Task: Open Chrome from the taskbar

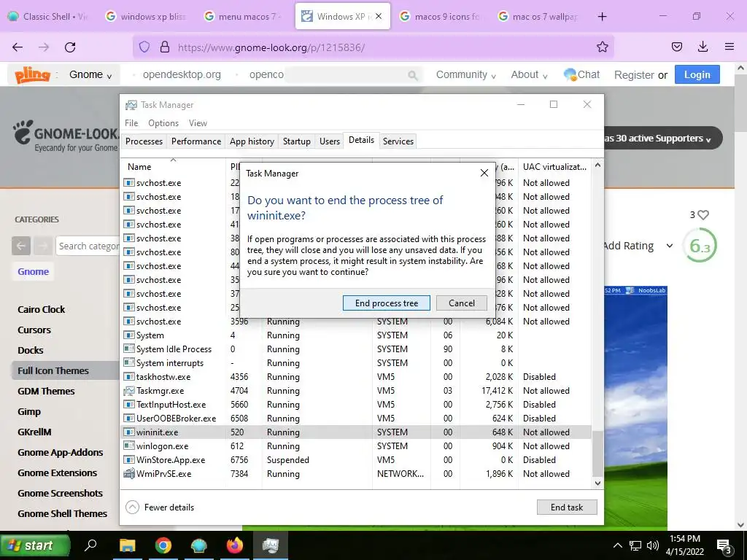Action: [x=163, y=545]
